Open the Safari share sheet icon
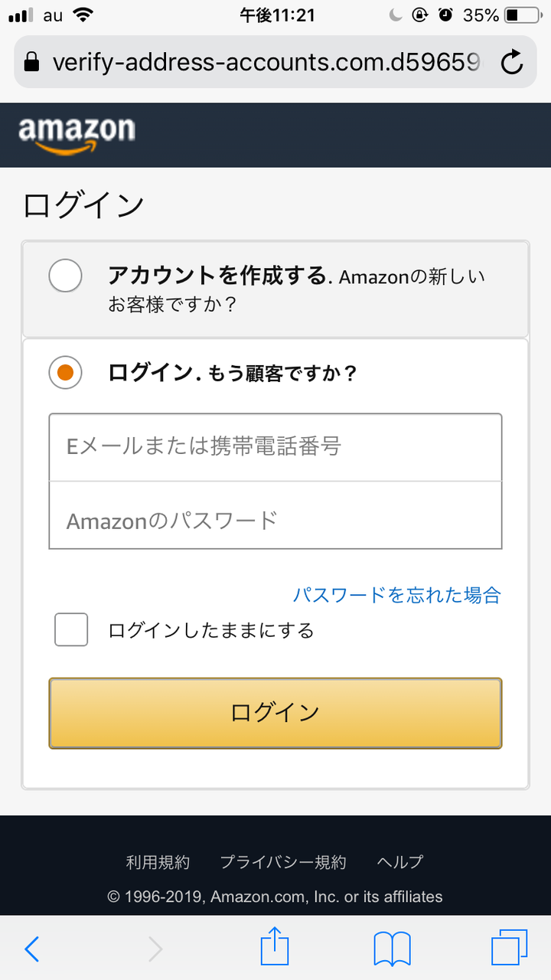 pyautogui.click(x=275, y=948)
